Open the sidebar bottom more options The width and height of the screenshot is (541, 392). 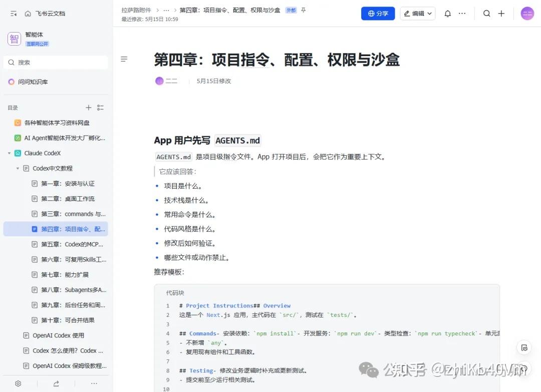tap(94, 383)
